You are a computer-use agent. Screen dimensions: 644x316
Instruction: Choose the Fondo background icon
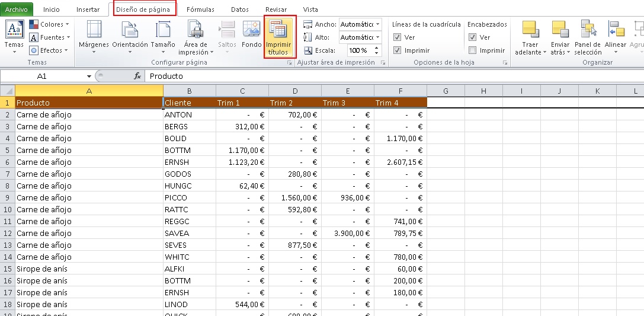pos(251,31)
